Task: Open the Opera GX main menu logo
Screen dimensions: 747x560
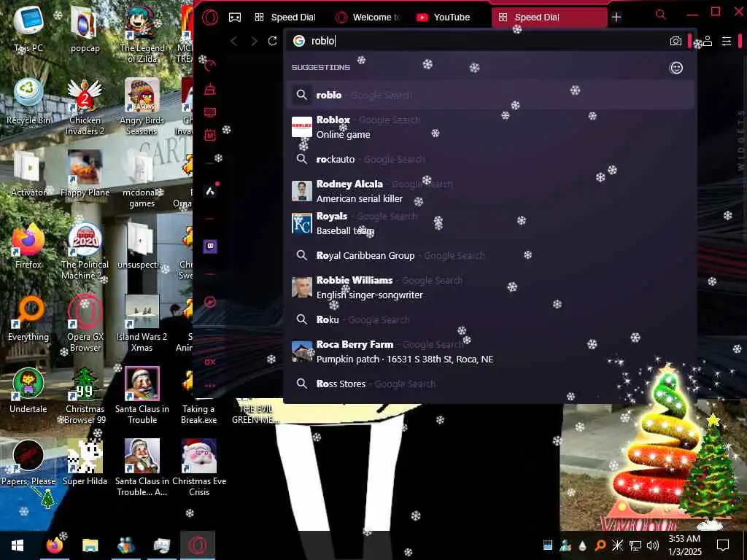Action: coord(210,17)
